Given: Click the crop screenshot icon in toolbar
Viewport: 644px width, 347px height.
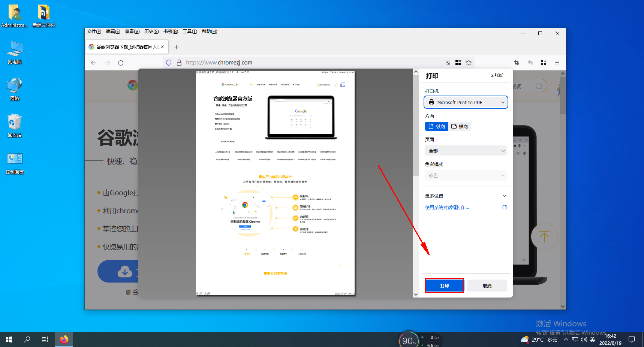Looking at the screenshot, I should [517, 63].
